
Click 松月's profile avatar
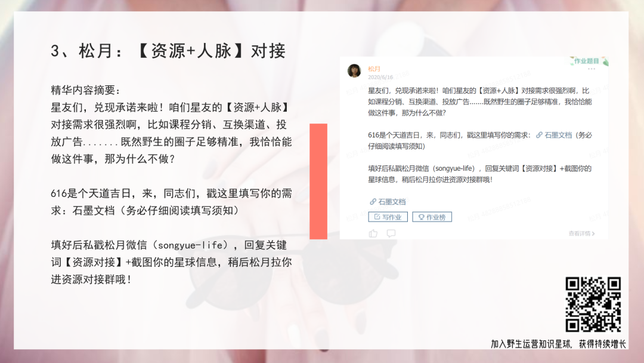pyautogui.click(x=354, y=70)
